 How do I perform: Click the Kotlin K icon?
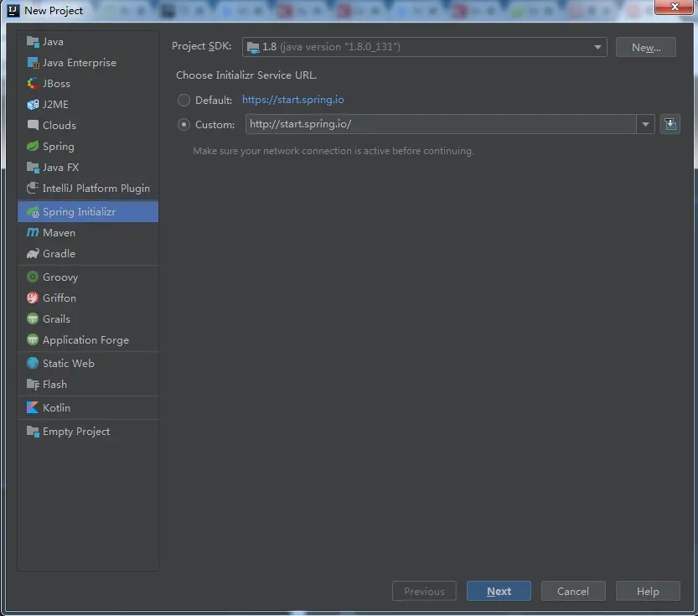coord(33,407)
